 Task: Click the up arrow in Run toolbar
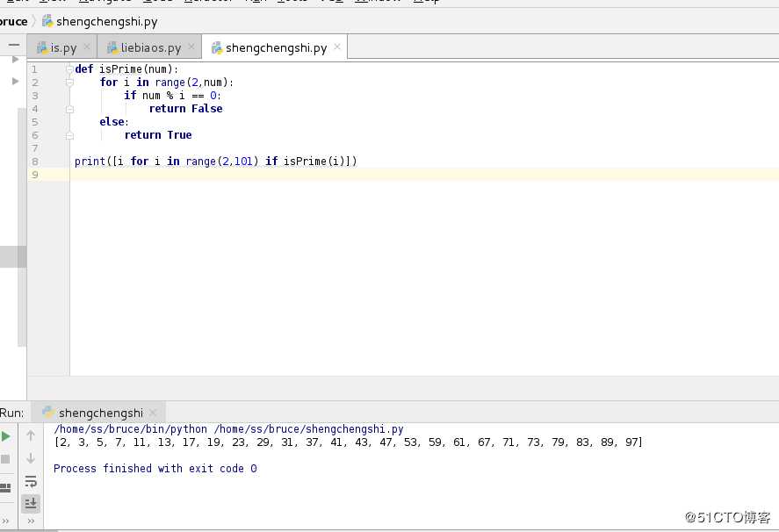click(x=31, y=435)
